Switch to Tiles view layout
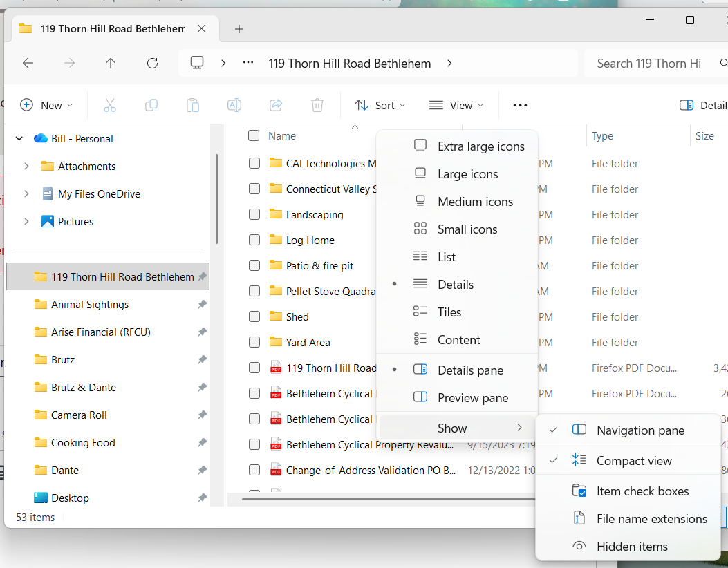 (x=457, y=312)
